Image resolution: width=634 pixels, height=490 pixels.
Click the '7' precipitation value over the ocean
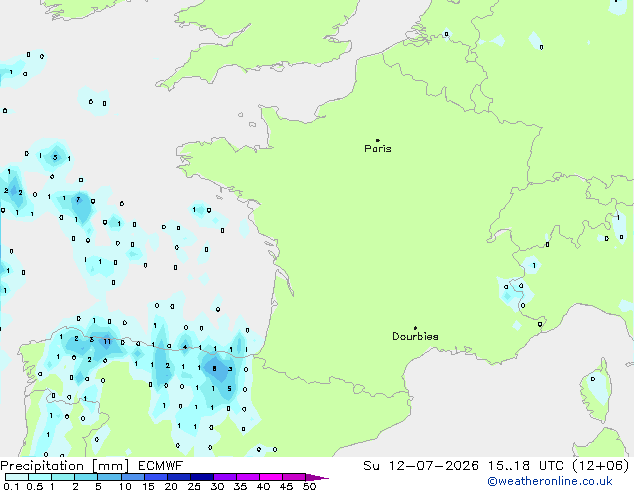[x=78, y=199]
